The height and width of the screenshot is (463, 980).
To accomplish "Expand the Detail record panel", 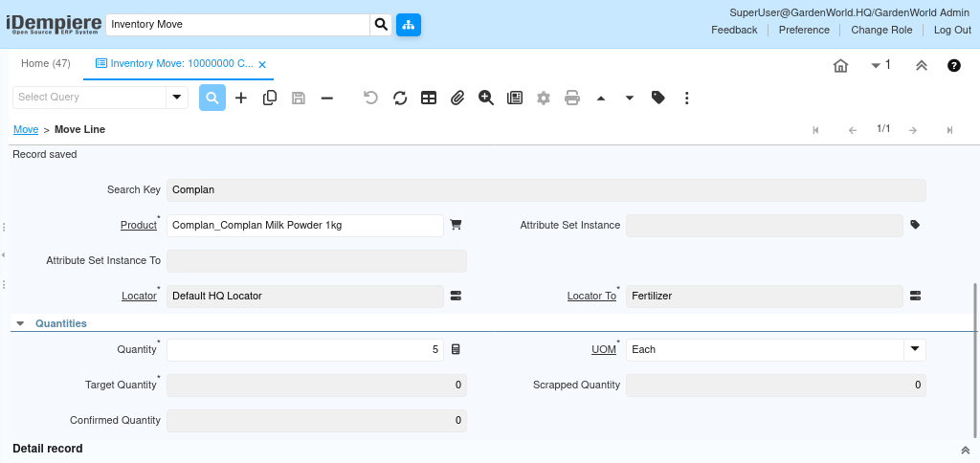I will click(965, 450).
